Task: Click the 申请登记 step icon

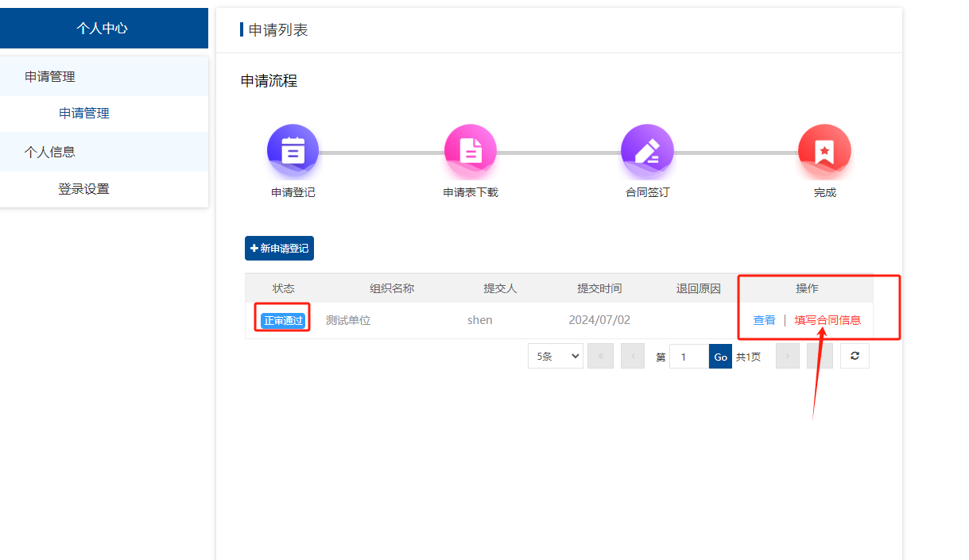Action: pos(293,150)
